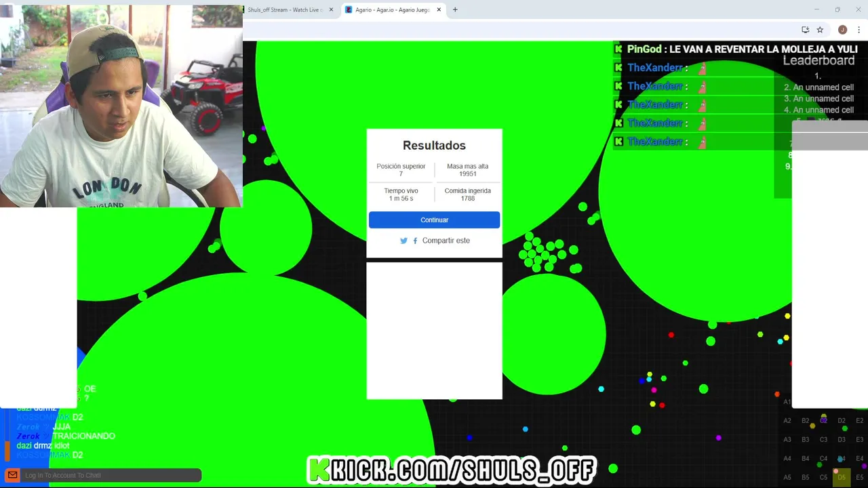Click minimap sector E5
Viewport: 868px width, 488px height.
(860, 477)
